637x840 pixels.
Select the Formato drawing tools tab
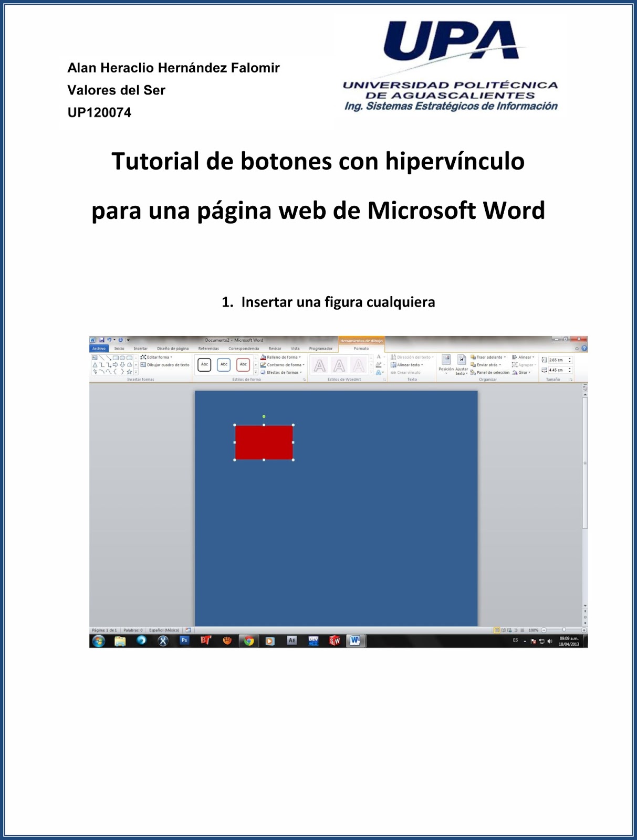click(361, 349)
